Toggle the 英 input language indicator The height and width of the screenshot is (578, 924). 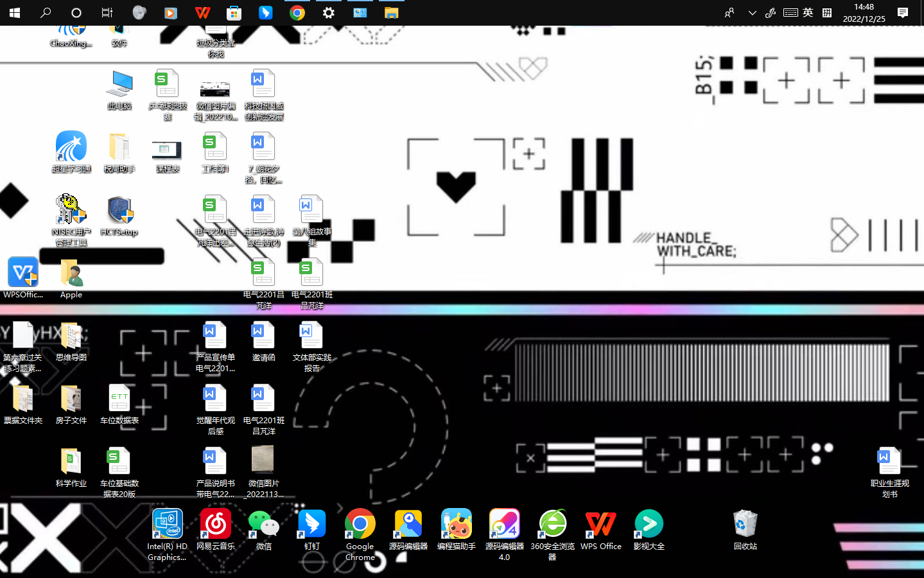pos(808,13)
